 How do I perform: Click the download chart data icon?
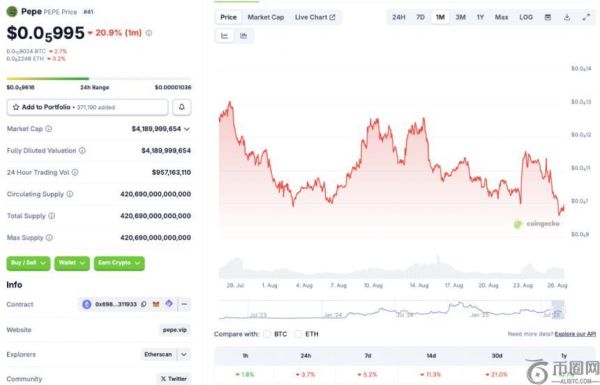567,17
